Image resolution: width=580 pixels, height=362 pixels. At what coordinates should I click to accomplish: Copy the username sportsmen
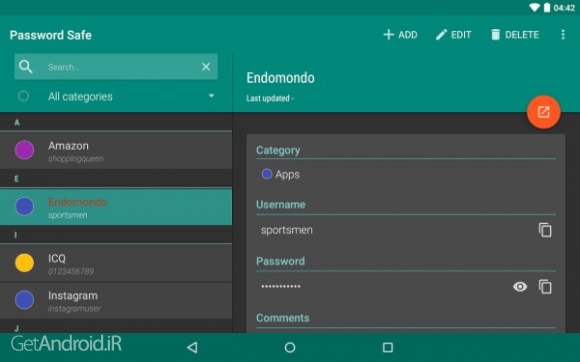(x=545, y=230)
